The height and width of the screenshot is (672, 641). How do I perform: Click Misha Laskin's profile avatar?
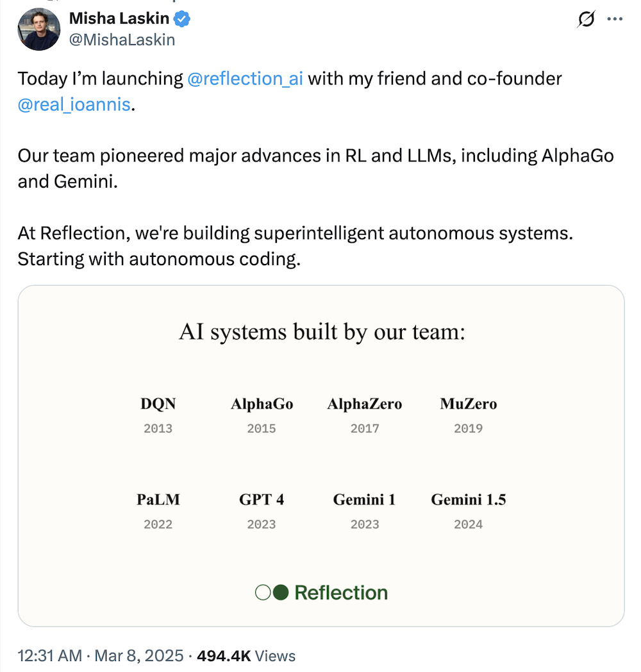click(39, 29)
